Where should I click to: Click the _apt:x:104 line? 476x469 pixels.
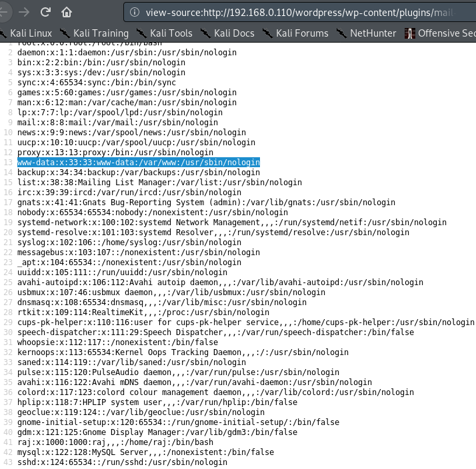(x=129, y=262)
